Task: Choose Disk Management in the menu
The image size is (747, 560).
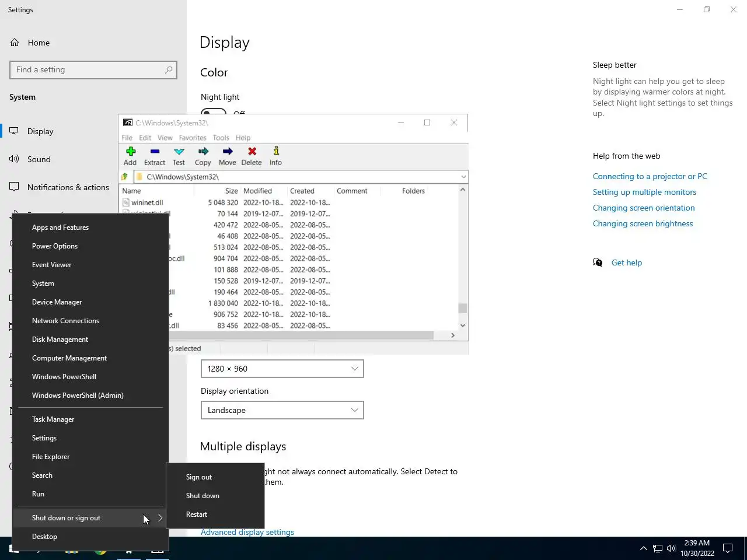Action: [90, 339]
